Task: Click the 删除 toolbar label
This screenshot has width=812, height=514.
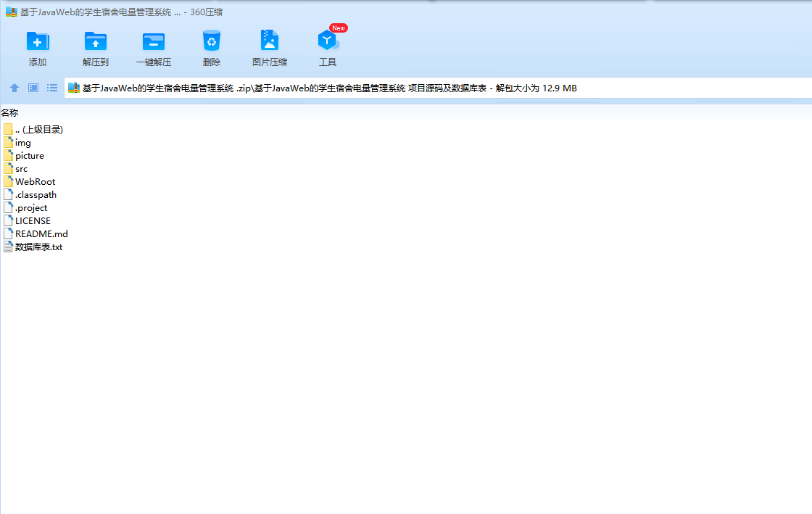Action: (211, 62)
